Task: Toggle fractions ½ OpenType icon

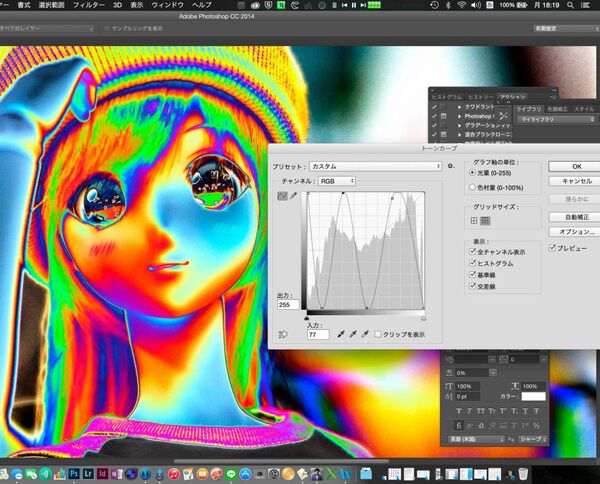Action: point(536,425)
